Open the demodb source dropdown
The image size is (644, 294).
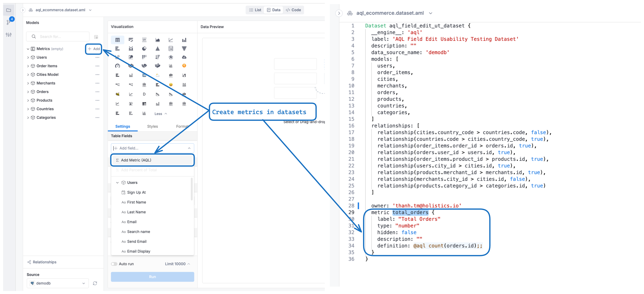point(58,283)
